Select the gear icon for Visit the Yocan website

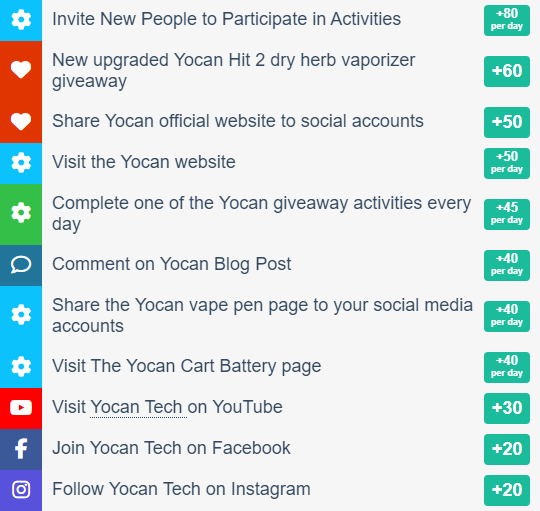point(21,163)
